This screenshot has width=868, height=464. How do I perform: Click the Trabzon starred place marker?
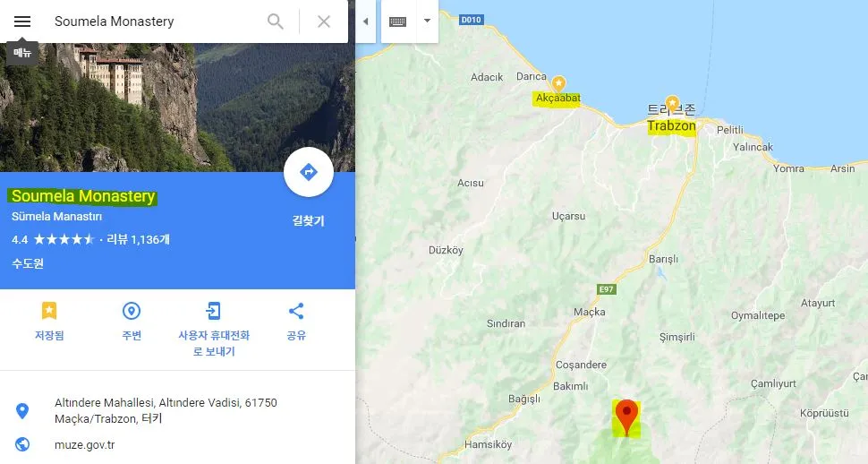[x=672, y=103]
